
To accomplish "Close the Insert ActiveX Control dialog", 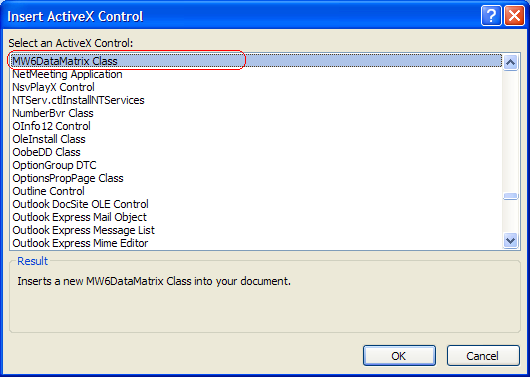I will tap(514, 16).
